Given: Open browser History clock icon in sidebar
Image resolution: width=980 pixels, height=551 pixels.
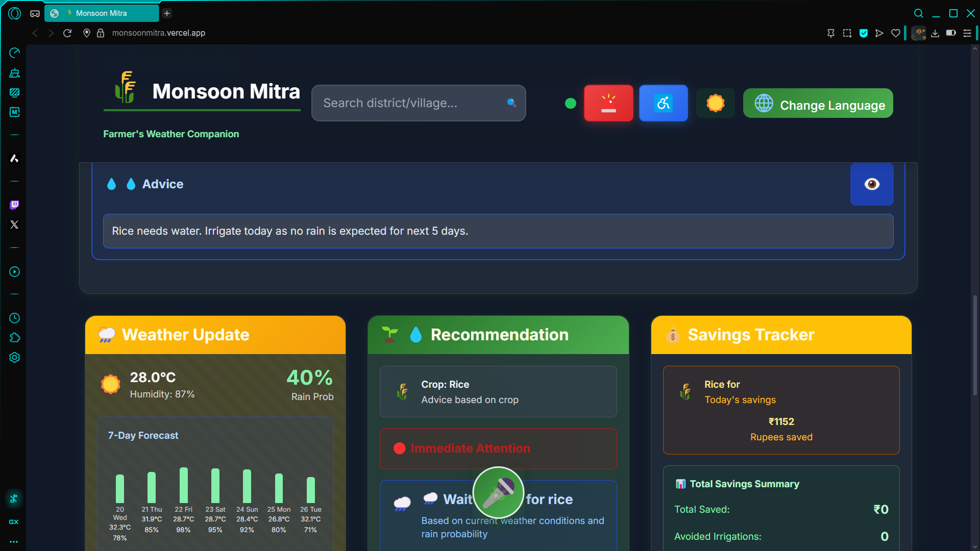Looking at the screenshot, I should (x=14, y=318).
